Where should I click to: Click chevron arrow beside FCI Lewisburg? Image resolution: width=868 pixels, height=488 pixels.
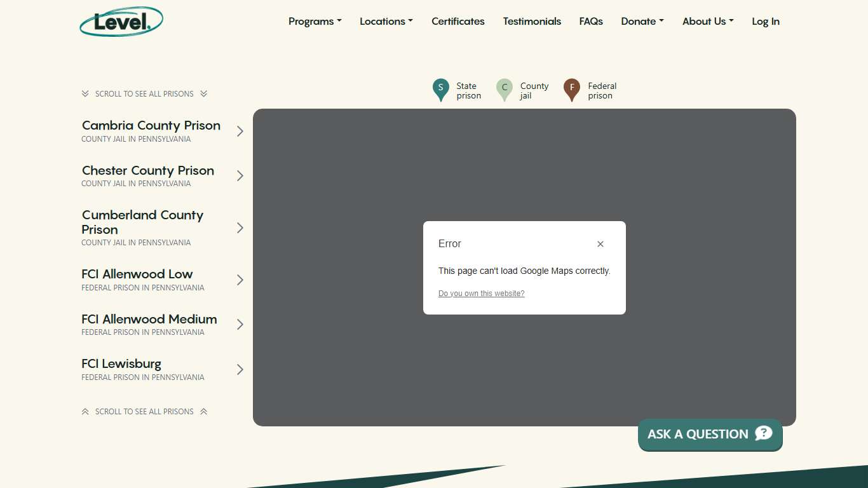tap(240, 370)
